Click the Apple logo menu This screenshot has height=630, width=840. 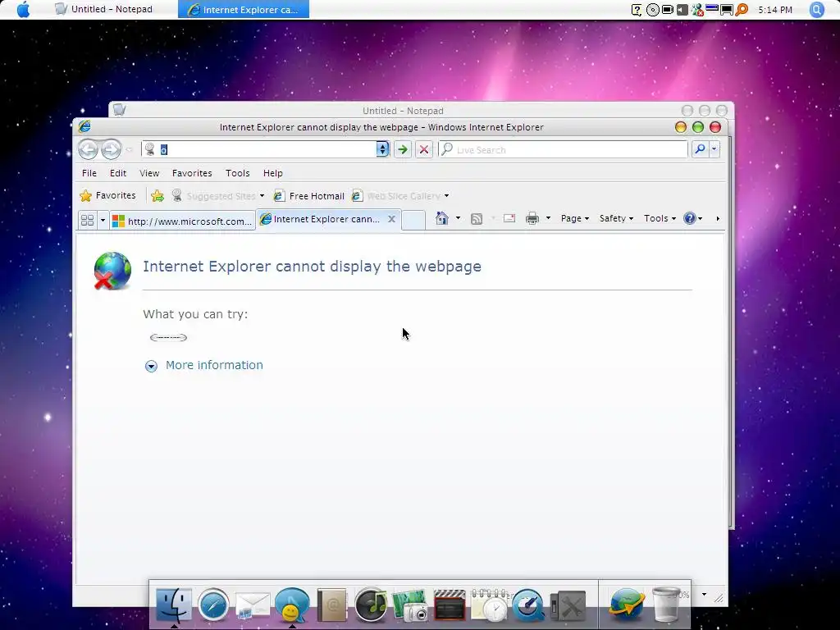(x=23, y=9)
